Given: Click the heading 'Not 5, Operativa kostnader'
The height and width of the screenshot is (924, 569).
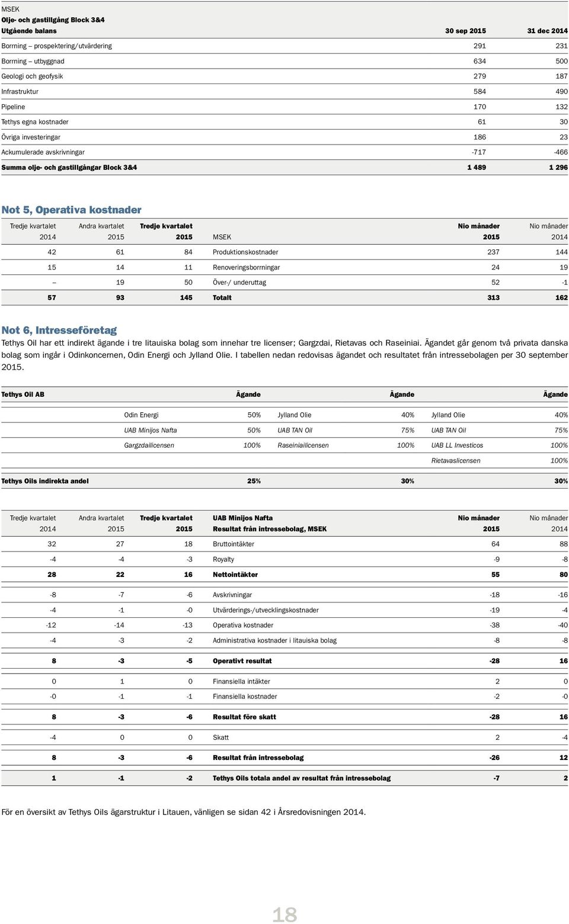Looking at the screenshot, I should click(72, 210).
